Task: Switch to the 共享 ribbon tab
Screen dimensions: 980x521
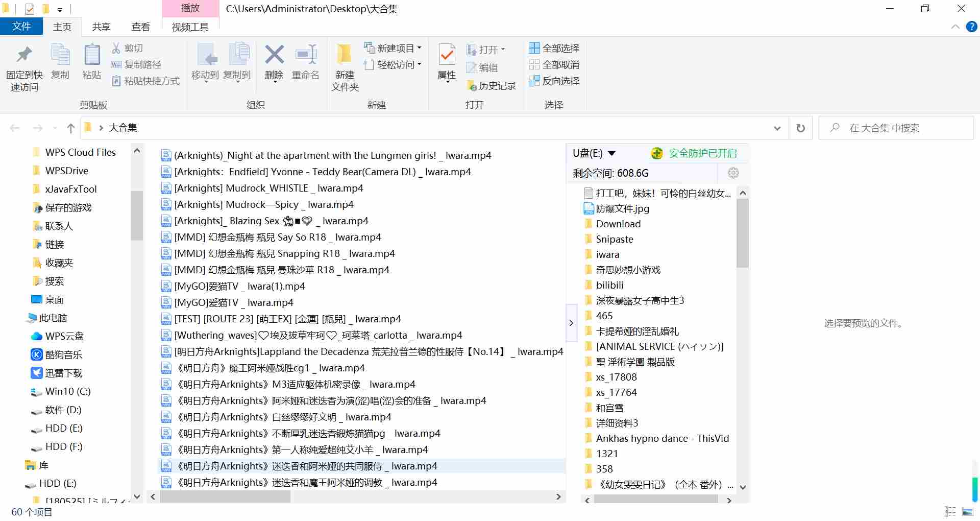Action: pos(102,27)
